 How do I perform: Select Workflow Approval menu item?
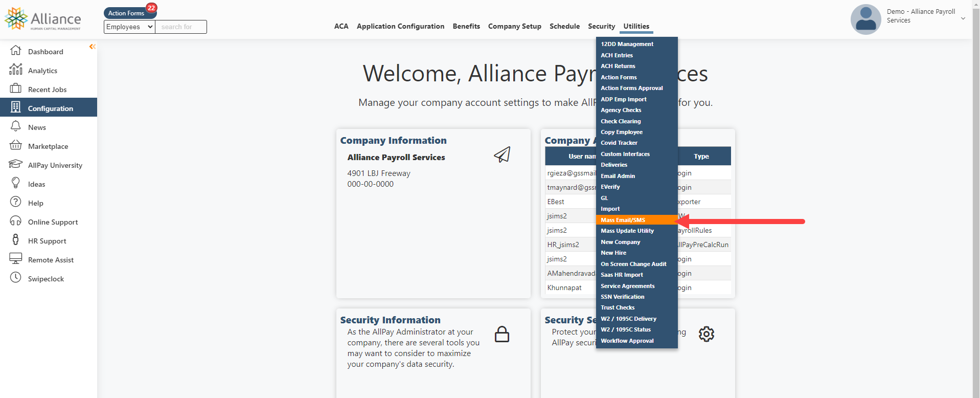click(637, 341)
